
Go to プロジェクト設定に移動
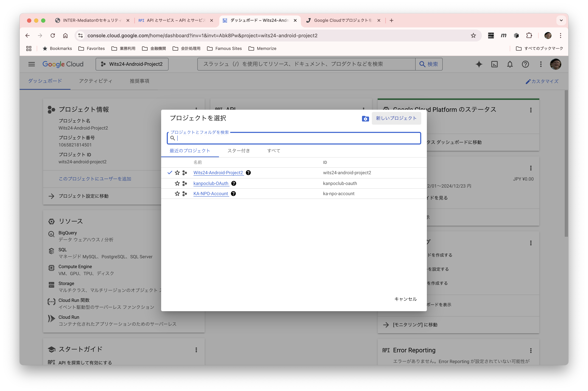tap(83, 196)
